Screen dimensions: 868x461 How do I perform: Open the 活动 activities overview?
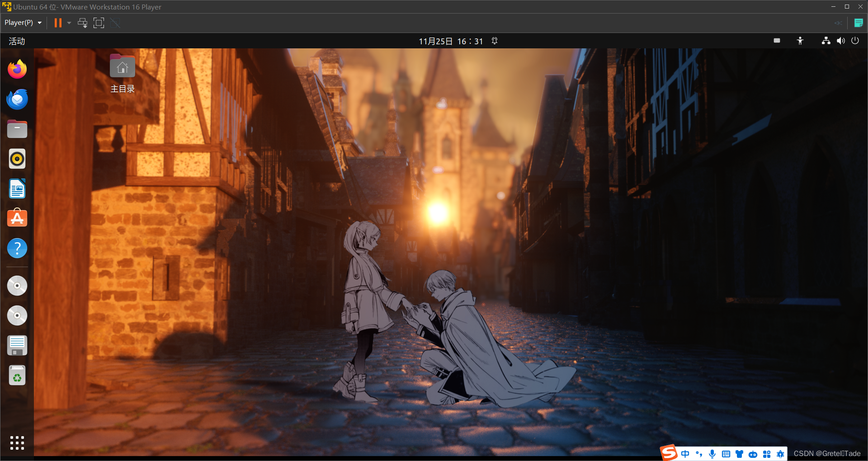[x=17, y=41]
